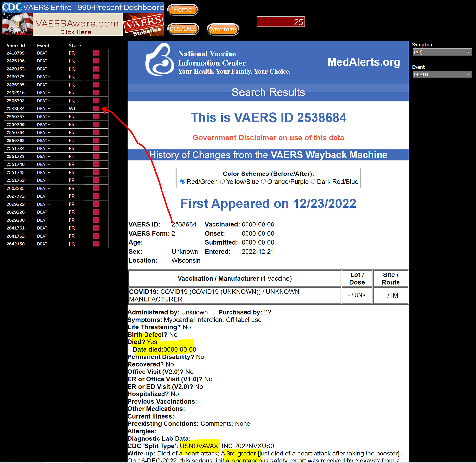
Task: Select the Yellow/Blue color scheme
Action: (x=222, y=181)
